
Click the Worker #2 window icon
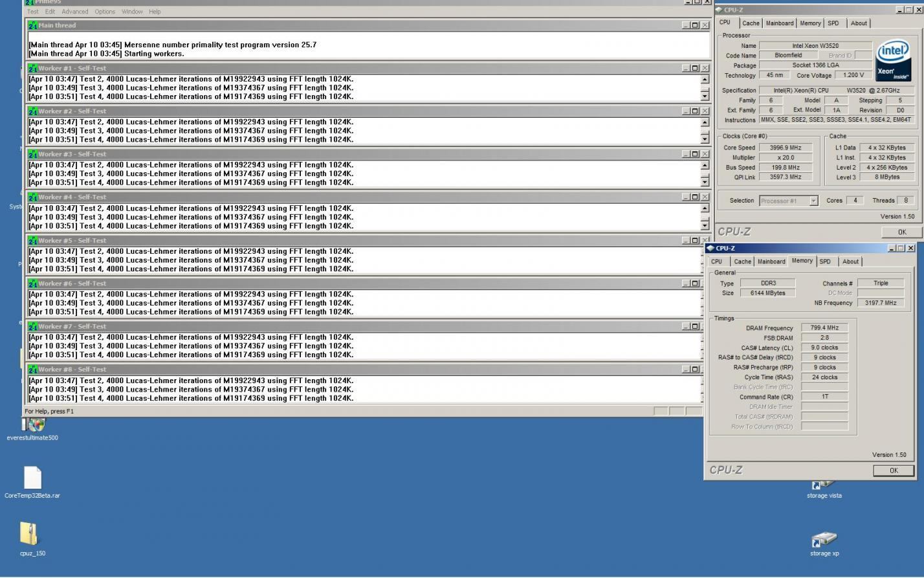(x=32, y=111)
